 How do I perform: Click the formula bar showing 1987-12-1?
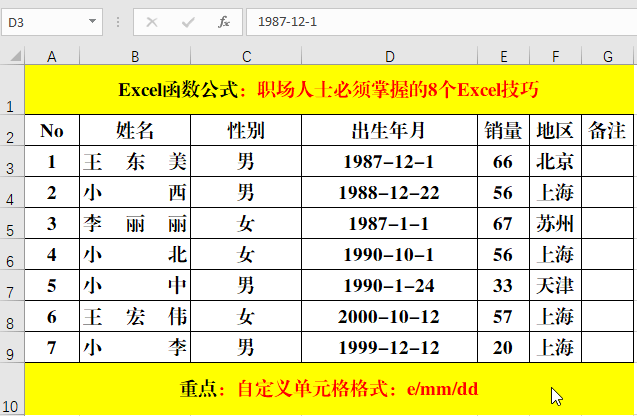point(442,22)
